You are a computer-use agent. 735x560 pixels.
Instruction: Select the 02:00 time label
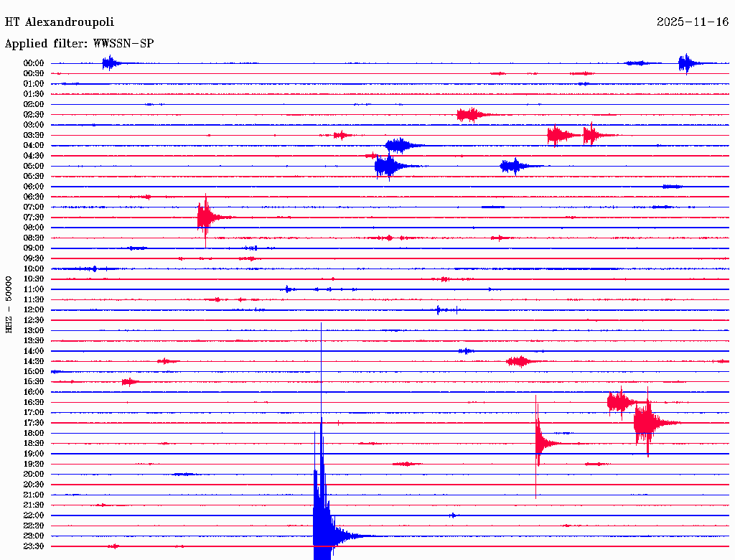[x=34, y=105]
